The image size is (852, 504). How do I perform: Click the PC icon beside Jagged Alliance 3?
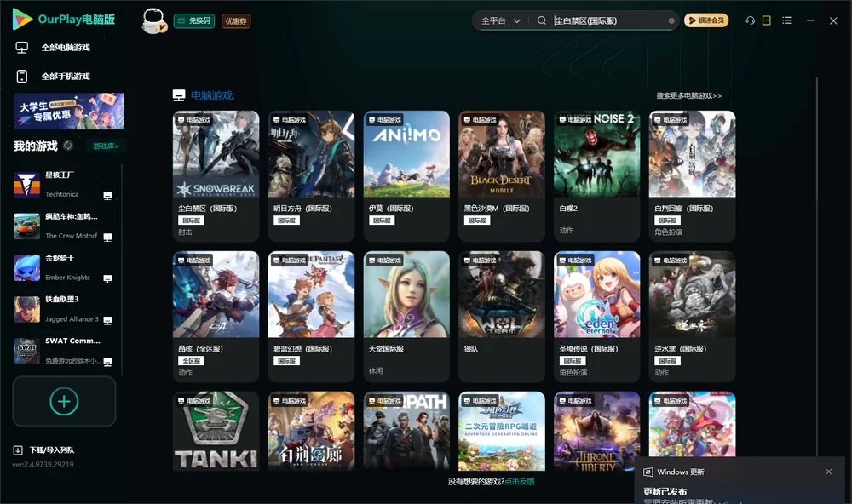pos(107,320)
